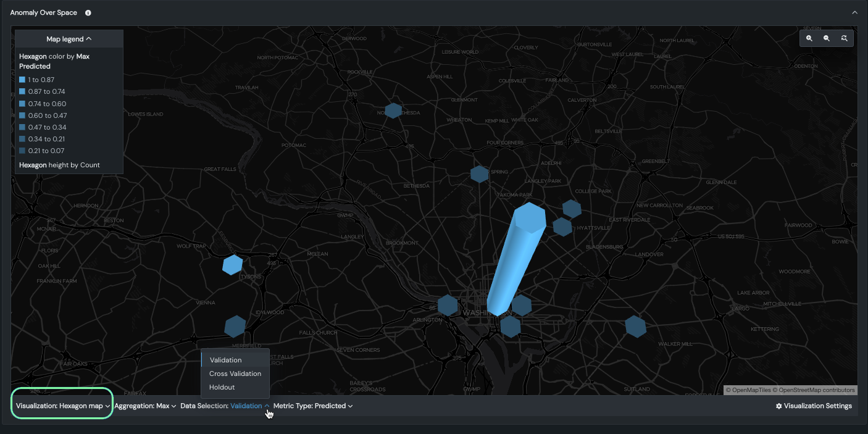Collapse the Map legend
This screenshot has width=868, height=434.
coord(69,39)
